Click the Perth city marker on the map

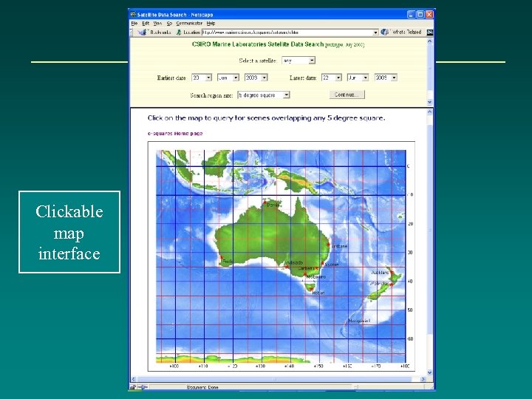click(222, 258)
